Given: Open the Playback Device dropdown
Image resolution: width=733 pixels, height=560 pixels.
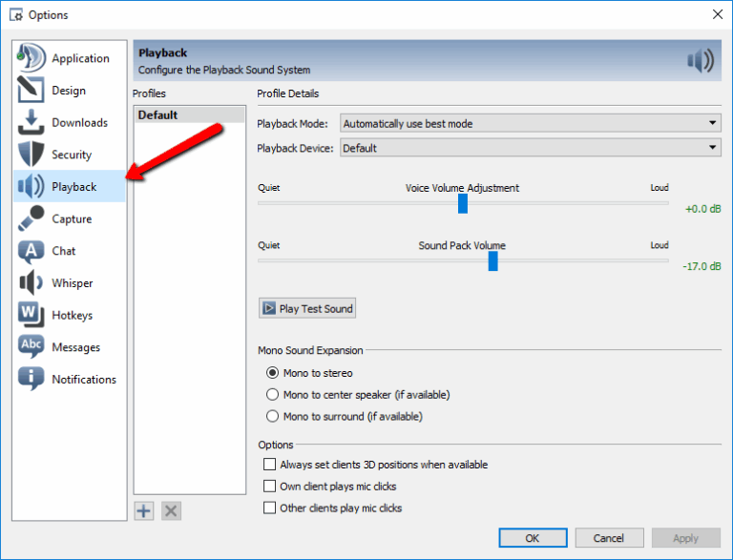Looking at the screenshot, I should click(530, 148).
